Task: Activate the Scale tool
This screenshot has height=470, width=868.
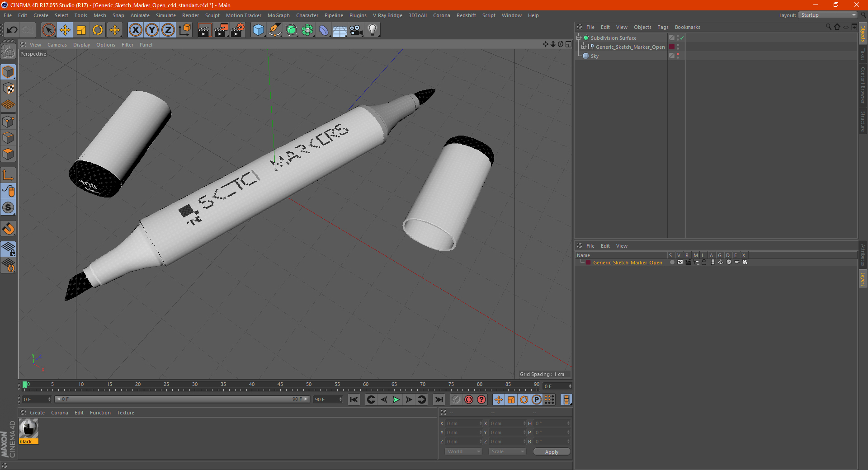Action: point(81,30)
